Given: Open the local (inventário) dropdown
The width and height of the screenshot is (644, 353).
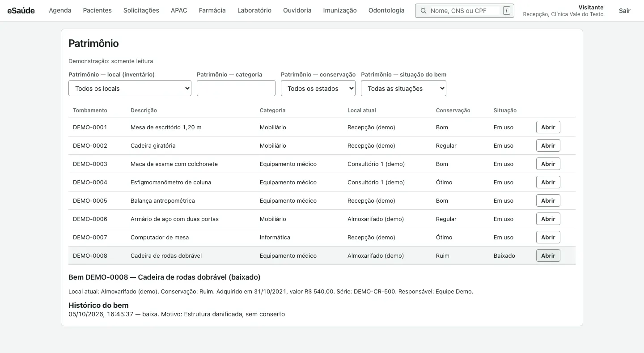Looking at the screenshot, I should point(130,88).
